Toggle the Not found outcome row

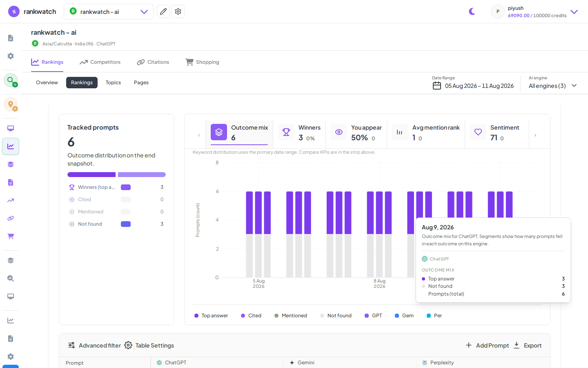116,224
